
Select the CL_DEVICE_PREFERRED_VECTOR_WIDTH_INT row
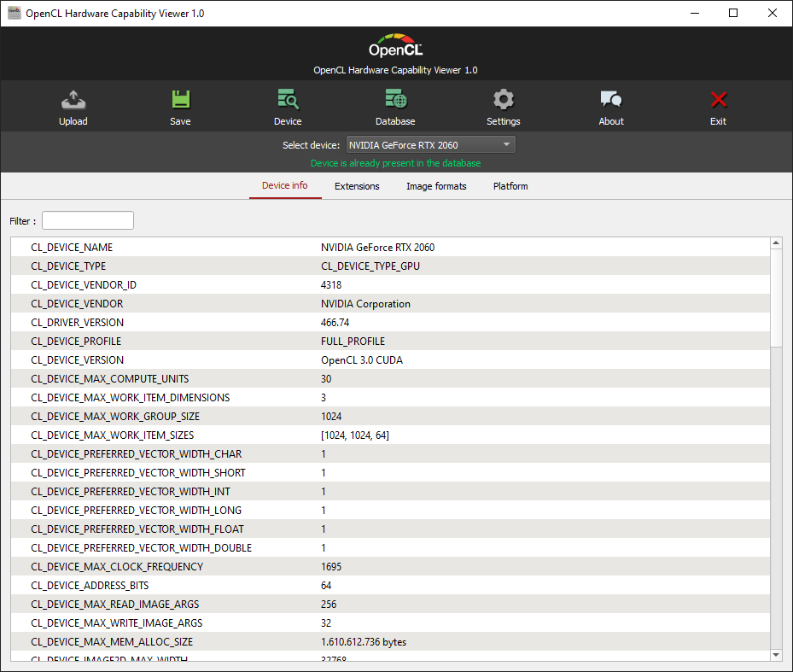390,491
